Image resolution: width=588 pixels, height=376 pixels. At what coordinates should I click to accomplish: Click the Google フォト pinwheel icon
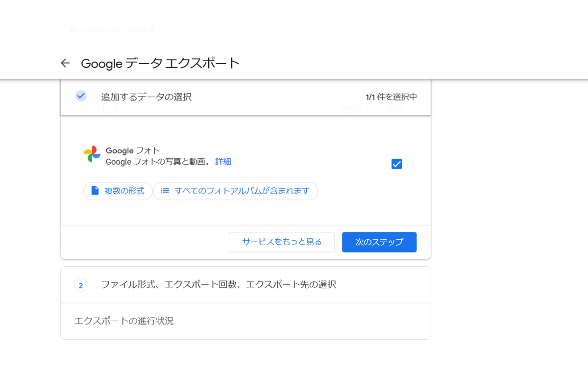(x=92, y=154)
